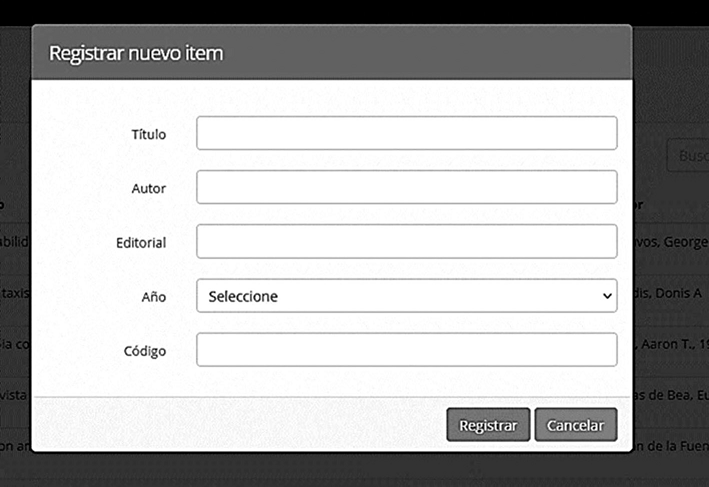Click into the Código field
Screen dimensions: 709x487
(x=406, y=350)
